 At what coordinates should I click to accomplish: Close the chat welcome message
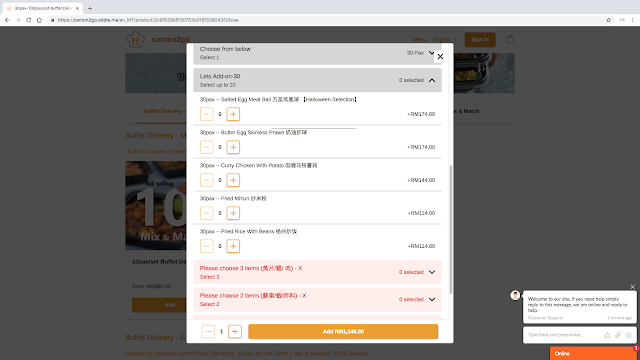(x=632, y=287)
